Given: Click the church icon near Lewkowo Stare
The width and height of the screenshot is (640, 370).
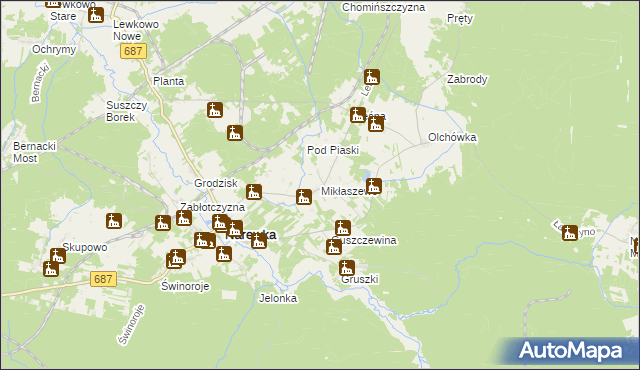Looking at the screenshot, I should click(x=96, y=16).
